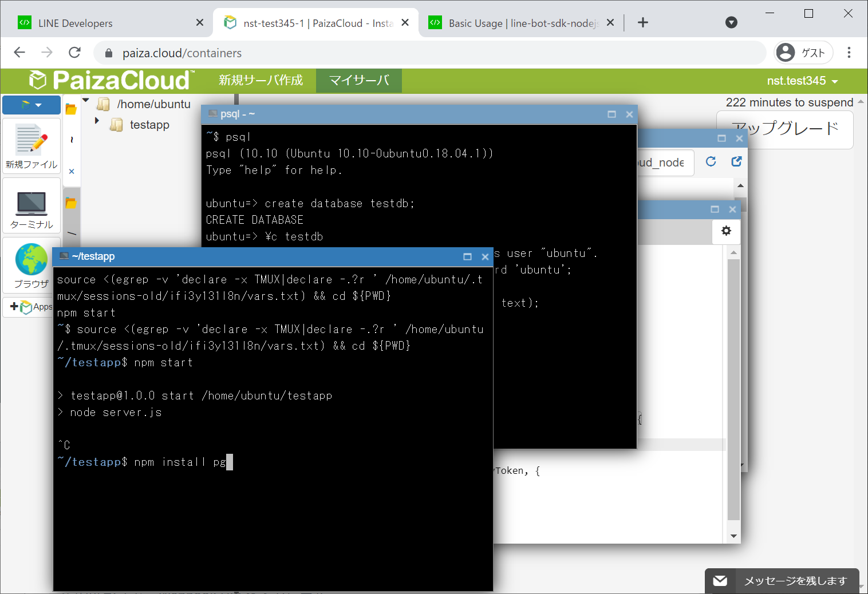Screen dimensions: 868x594
Task: Open the 新規ファイル new file icon
Action: pos(31,146)
